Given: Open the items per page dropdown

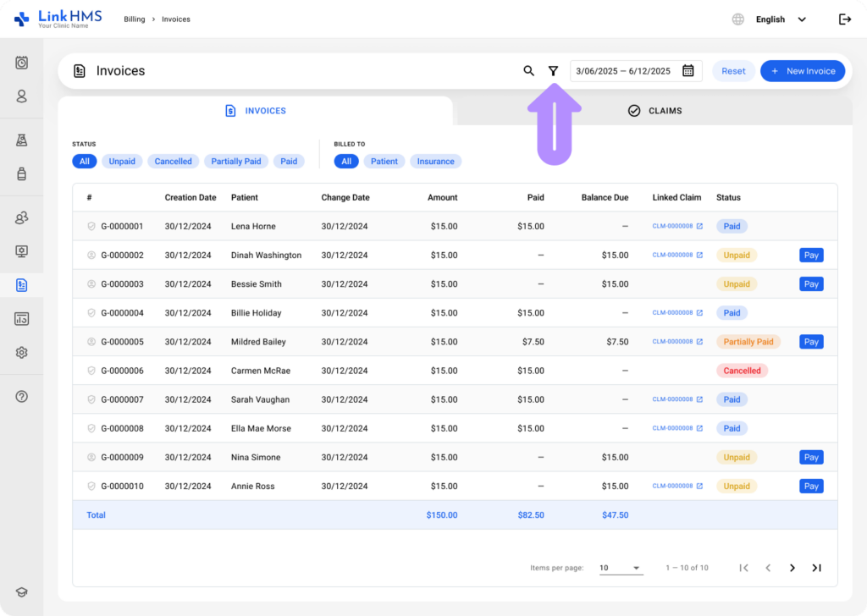Looking at the screenshot, I should pos(621,568).
